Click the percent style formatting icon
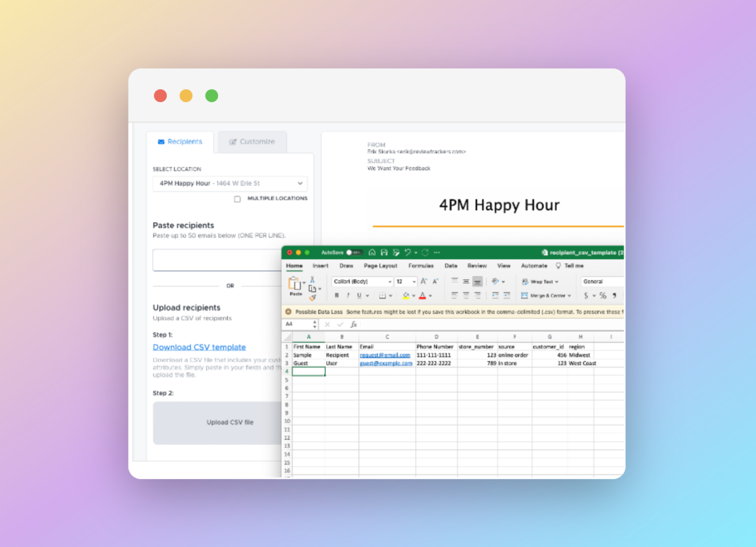Screen dimensions: 756x547 point(603,295)
